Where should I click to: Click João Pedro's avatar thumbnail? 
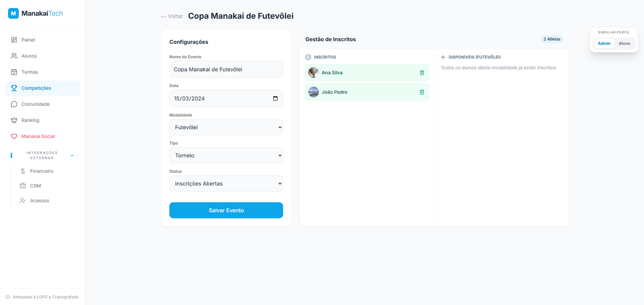coord(314,92)
